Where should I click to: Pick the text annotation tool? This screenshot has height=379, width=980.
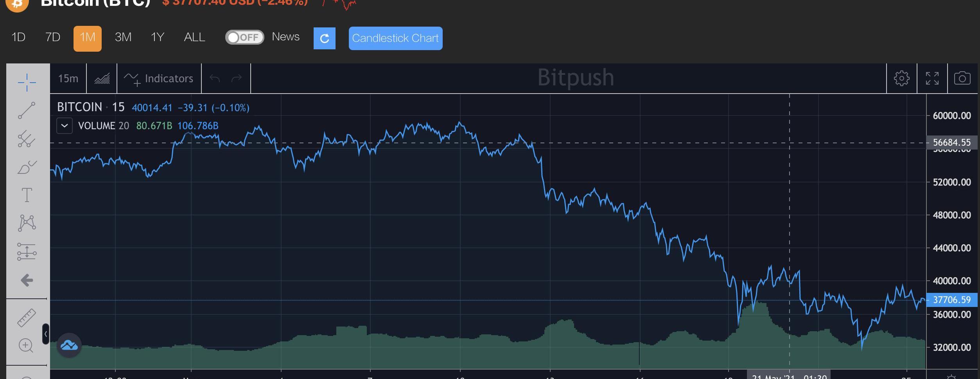[x=27, y=195]
